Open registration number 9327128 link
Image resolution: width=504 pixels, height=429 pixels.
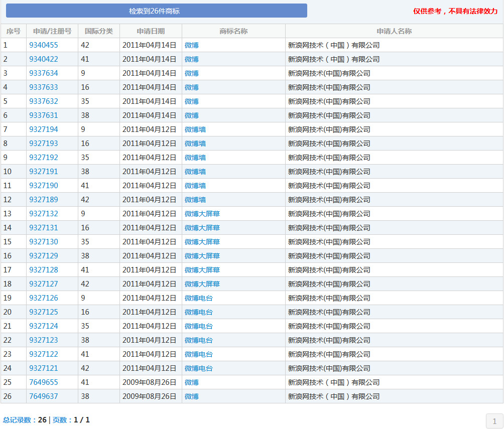[x=43, y=270]
